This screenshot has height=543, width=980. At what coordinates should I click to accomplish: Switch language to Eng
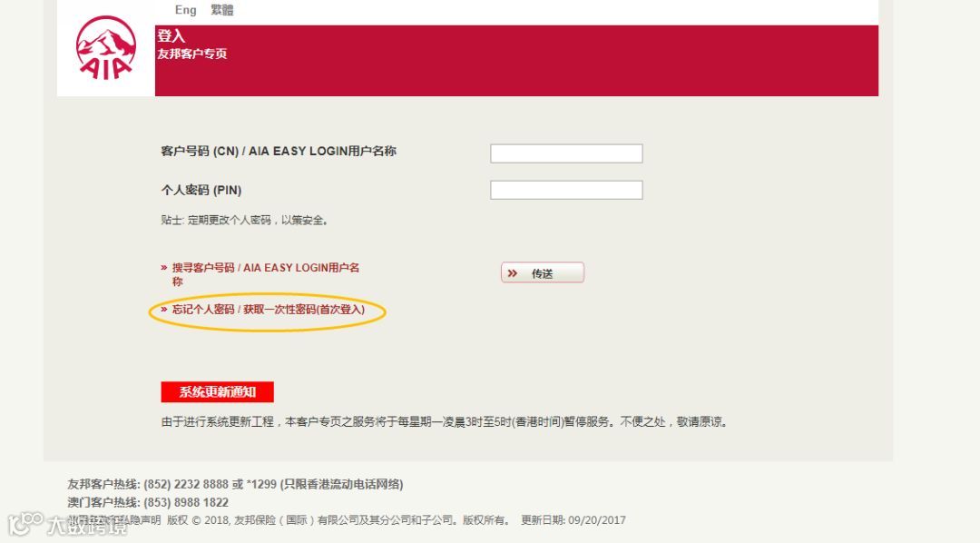coord(186,10)
